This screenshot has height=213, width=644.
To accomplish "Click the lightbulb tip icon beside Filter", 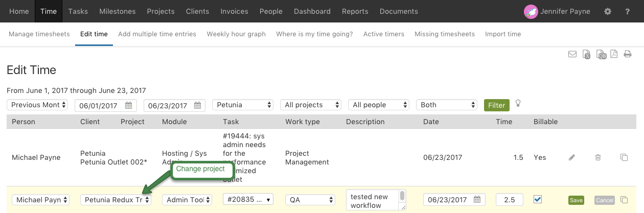I will pyautogui.click(x=518, y=104).
